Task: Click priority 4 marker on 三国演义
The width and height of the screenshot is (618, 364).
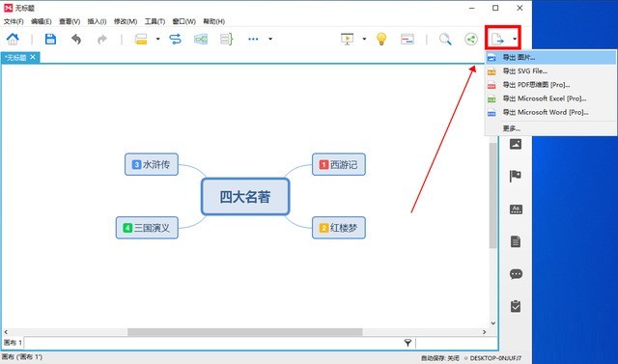Action: pos(127,228)
